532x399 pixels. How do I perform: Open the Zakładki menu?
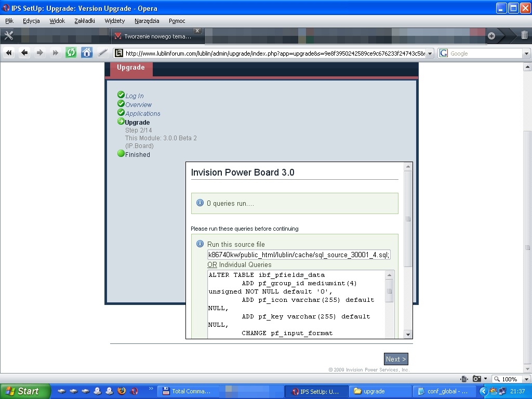(x=85, y=21)
